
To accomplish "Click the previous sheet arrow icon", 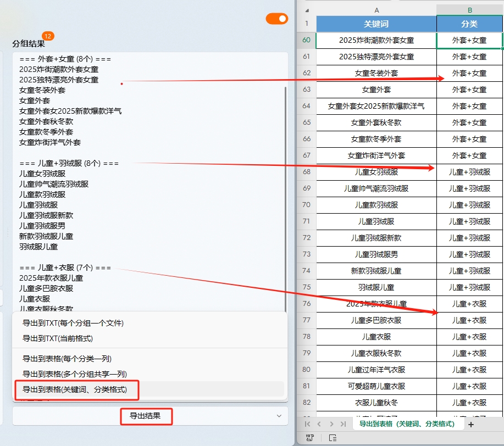I will pyautogui.click(x=319, y=424).
